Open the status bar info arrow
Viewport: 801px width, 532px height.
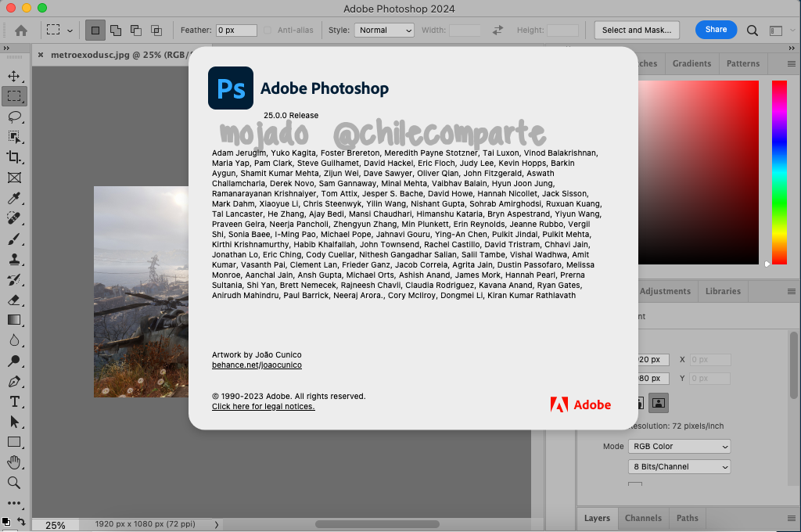[217, 524]
